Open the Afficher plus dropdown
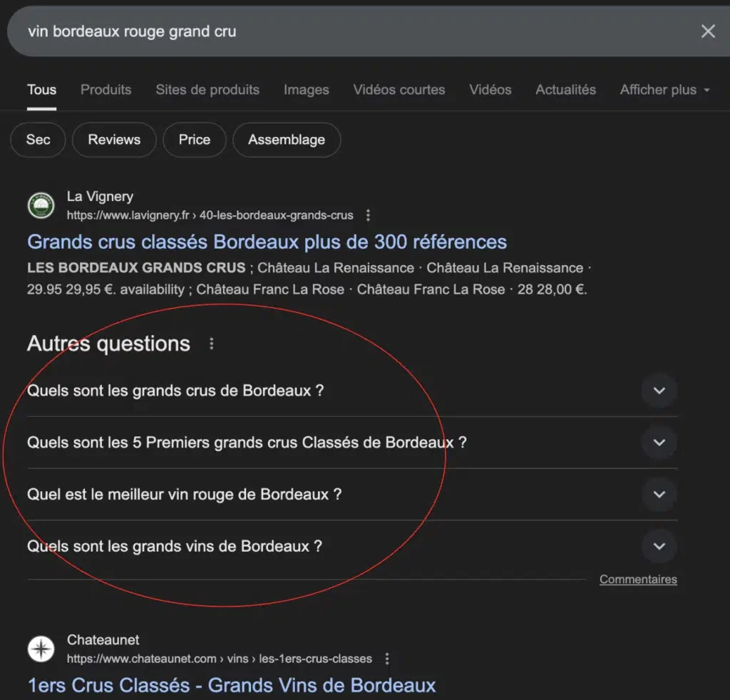The height and width of the screenshot is (700, 730). click(665, 89)
